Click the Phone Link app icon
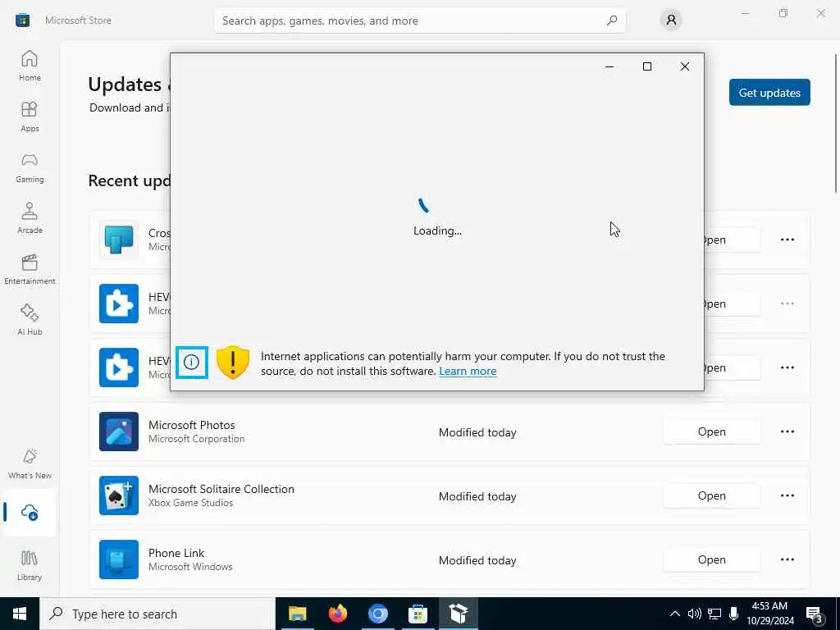Image resolution: width=840 pixels, height=630 pixels. tap(119, 559)
